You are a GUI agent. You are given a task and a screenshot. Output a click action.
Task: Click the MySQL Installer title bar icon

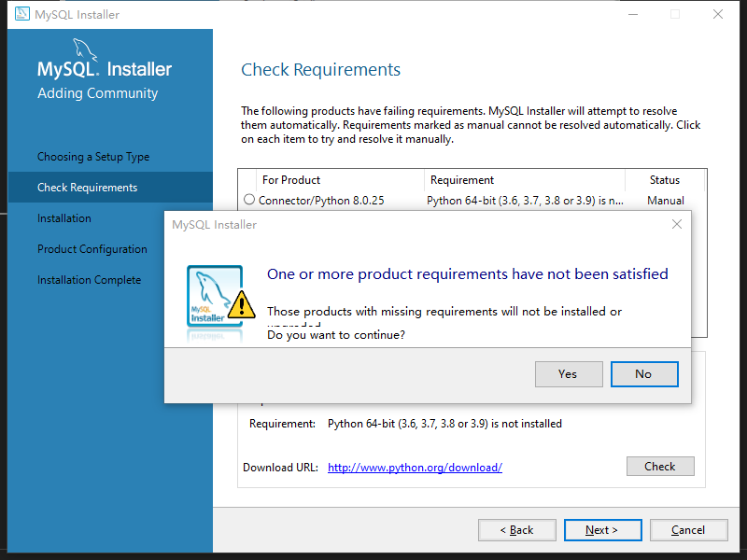click(x=21, y=14)
